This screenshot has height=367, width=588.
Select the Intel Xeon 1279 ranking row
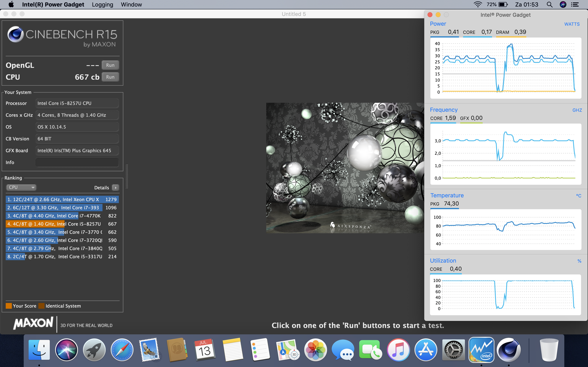pos(62,200)
